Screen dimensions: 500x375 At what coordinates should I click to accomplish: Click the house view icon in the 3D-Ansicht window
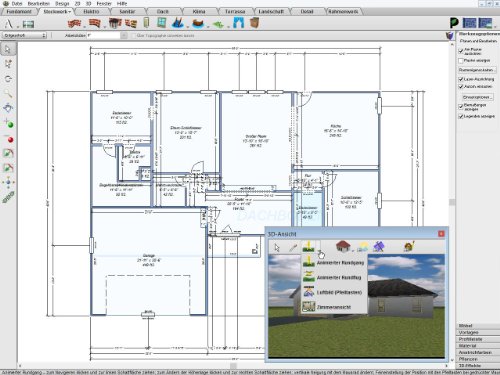click(343, 247)
